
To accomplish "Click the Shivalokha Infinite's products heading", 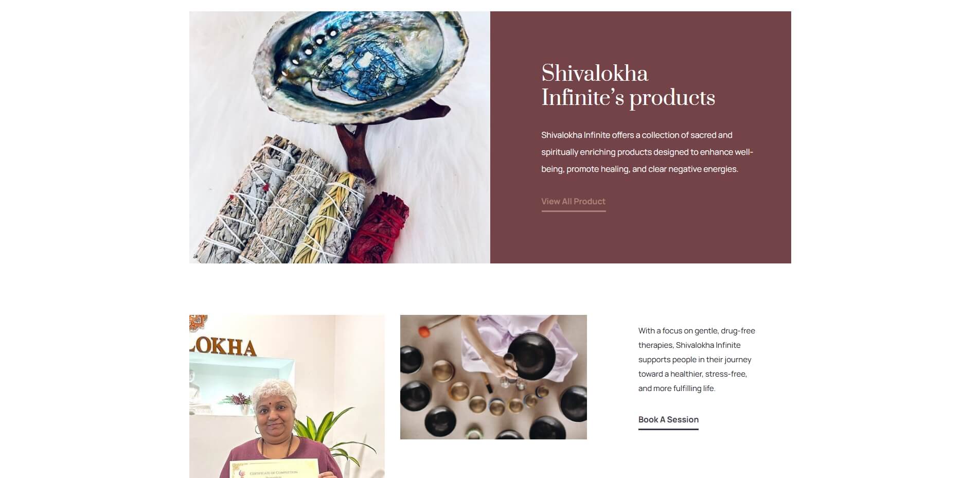I will pos(628,85).
